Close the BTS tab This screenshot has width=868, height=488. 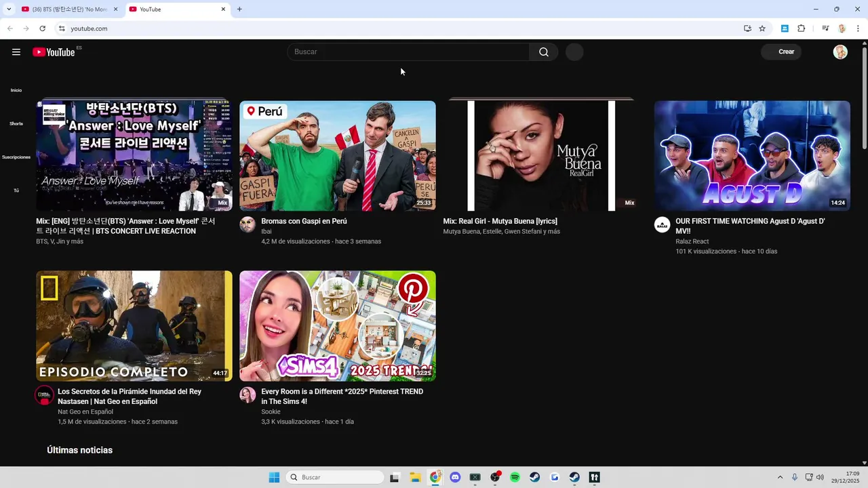[x=115, y=9]
